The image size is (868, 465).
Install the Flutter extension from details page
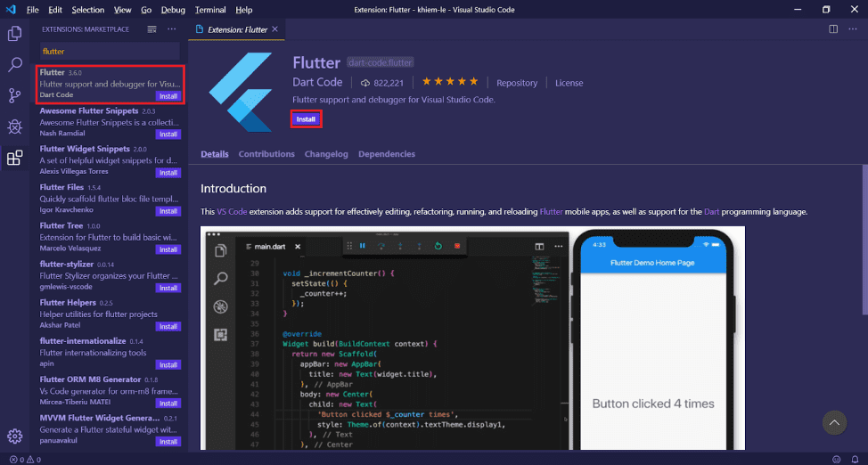pyautogui.click(x=306, y=118)
